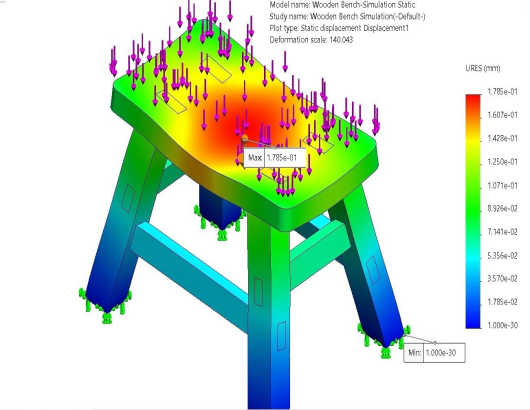
Task: Click legend value 1.250e-01
Action: [x=502, y=162]
